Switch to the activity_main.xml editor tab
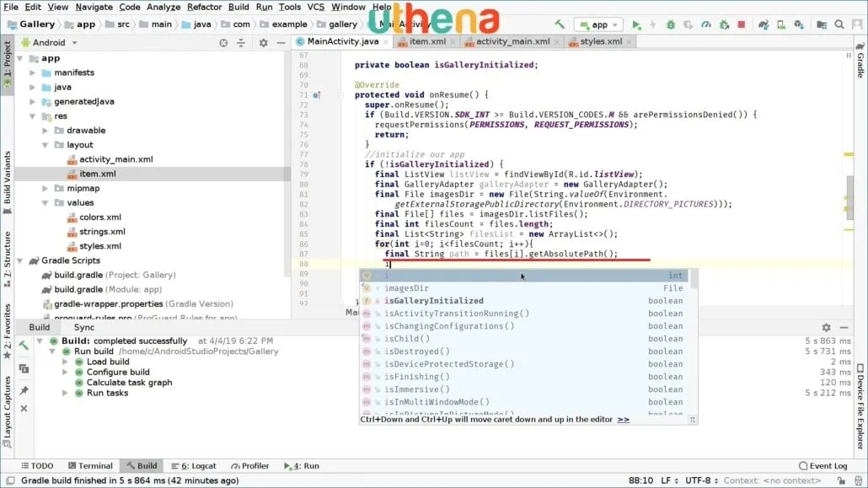Viewport: 868px width, 488px height. coord(512,41)
